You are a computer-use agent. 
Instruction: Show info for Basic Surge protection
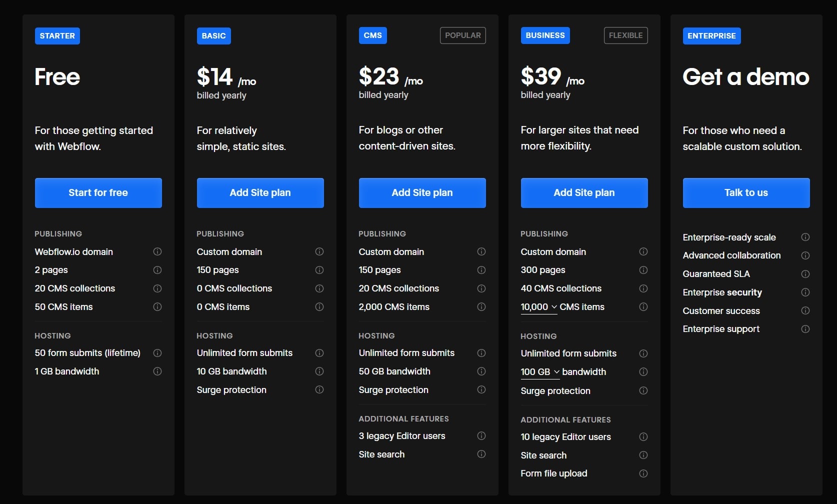click(x=319, y=389)
